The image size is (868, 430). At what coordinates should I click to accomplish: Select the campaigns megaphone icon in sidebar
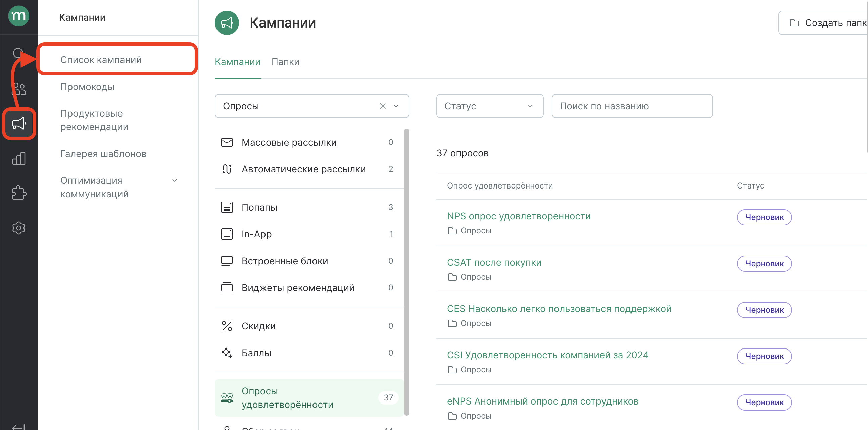click(x=19, y=123)
